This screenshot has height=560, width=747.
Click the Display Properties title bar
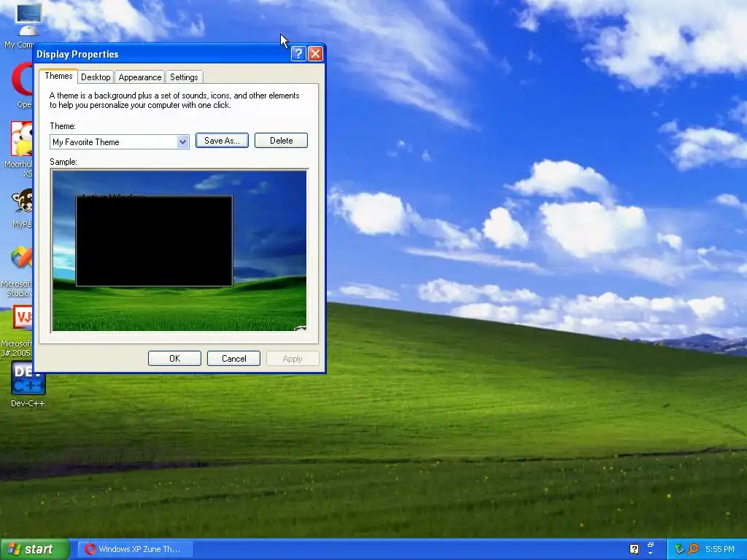(x=162, y=54)
